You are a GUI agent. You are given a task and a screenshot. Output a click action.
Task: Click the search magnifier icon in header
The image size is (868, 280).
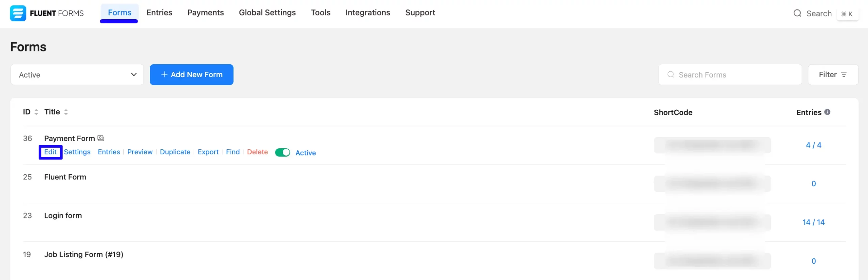797,13
